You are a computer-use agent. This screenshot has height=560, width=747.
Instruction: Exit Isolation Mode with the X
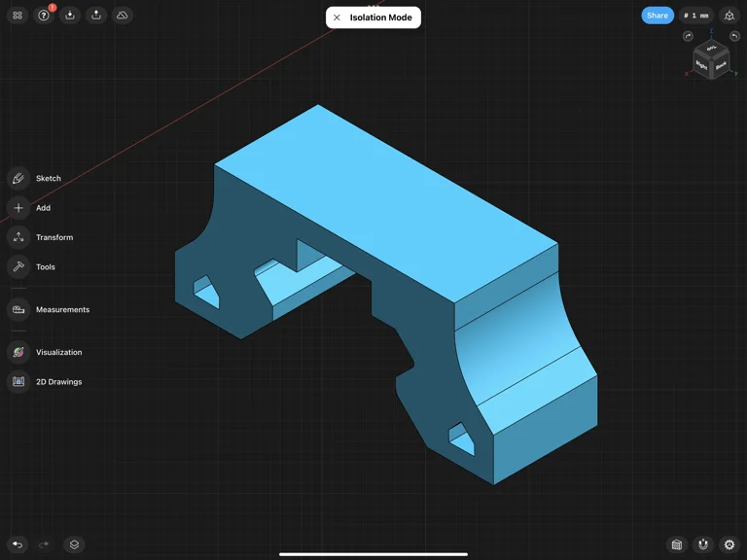(337, 17)
